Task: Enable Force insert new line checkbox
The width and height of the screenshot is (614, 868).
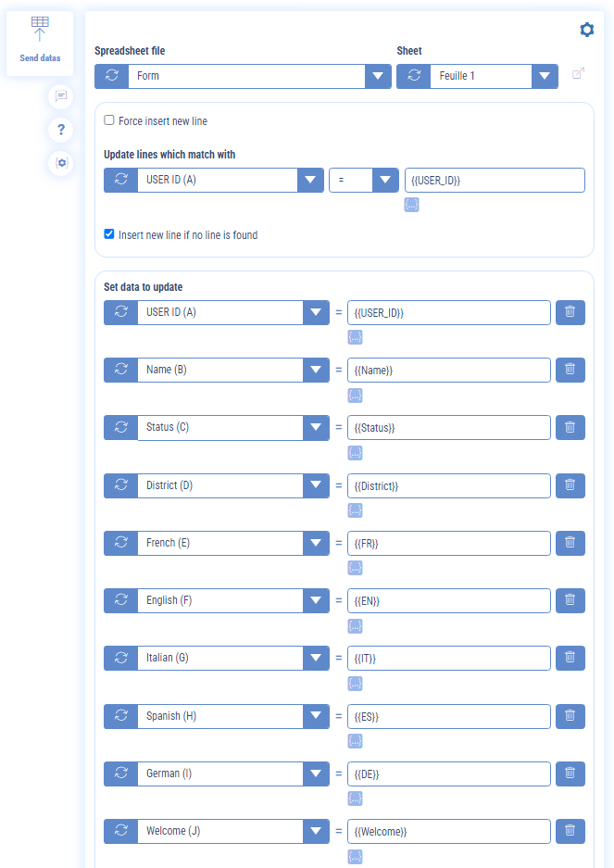Action: coord(109,120)
